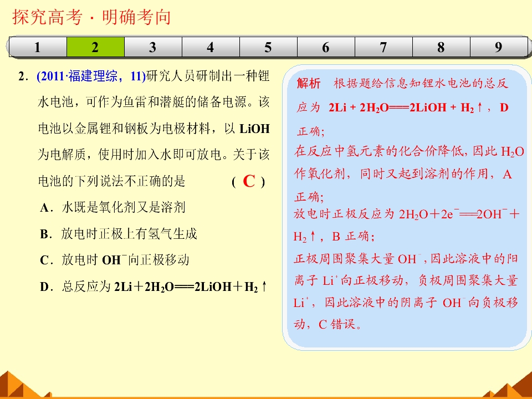Click the 解析 heading in explanation box
Screen dimensions: 532x399
(x=309, y=83)
